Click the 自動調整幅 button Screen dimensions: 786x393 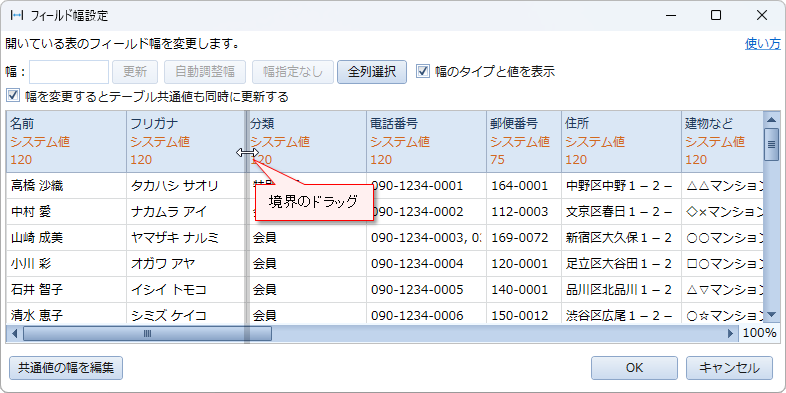[x=205, y=72]
